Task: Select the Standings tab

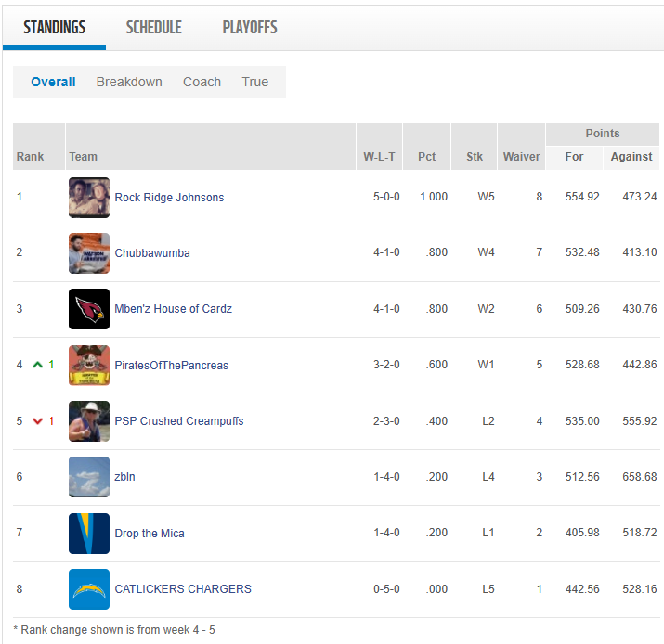Action: (x=54, y=28)
